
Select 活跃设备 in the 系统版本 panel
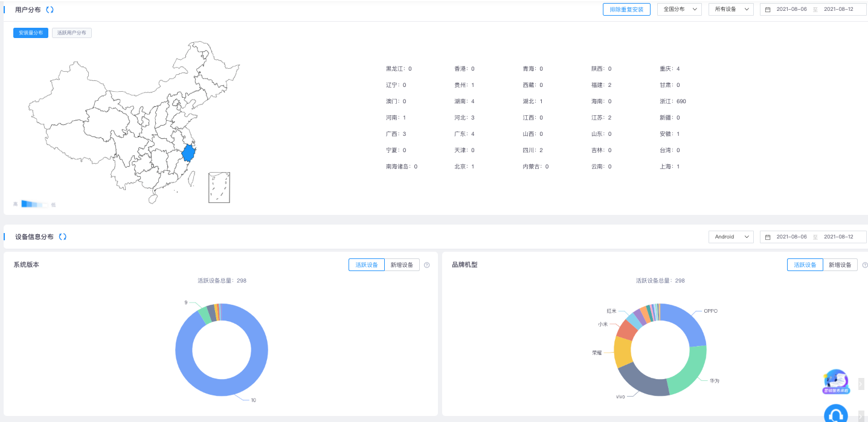pyautogui.click(x=367, y=265)
